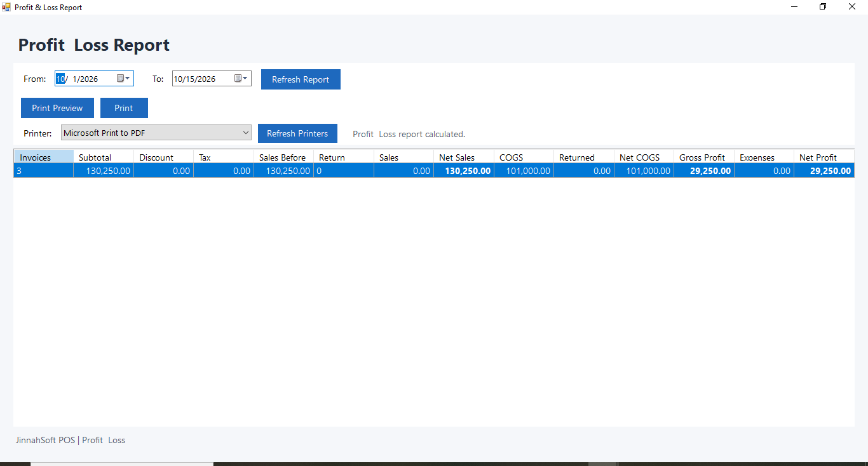Click the Tax column header
Screen dimensions: 868x466
point(224,157)
